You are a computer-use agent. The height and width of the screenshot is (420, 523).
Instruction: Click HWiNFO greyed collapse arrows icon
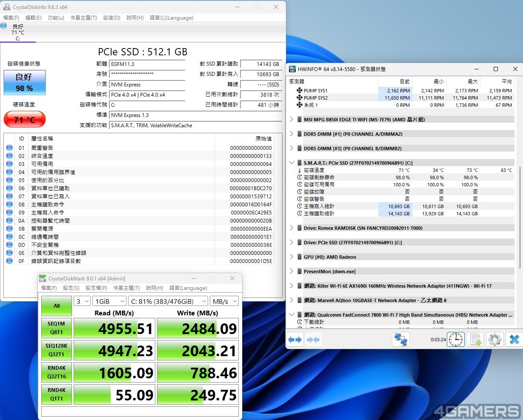tap(313, 340)
